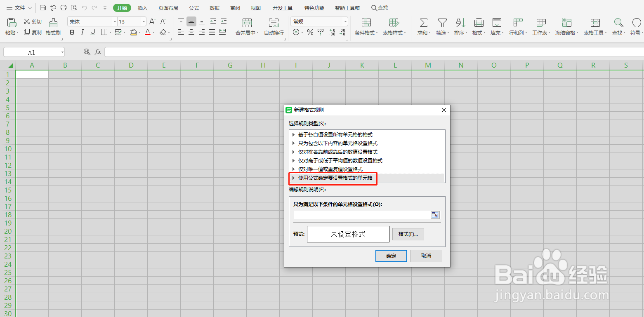
Task: Toggle align text left
Action: pyautogui.click(x=181, y=32)
